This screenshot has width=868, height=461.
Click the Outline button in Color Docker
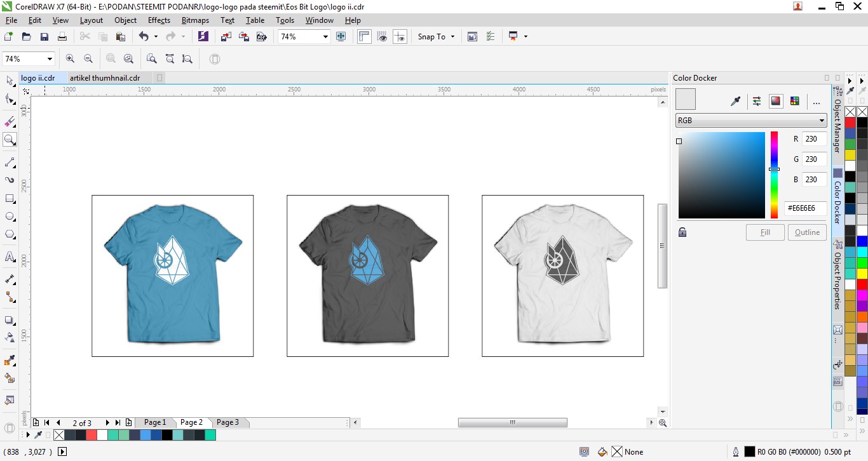(x=807, y=232)
